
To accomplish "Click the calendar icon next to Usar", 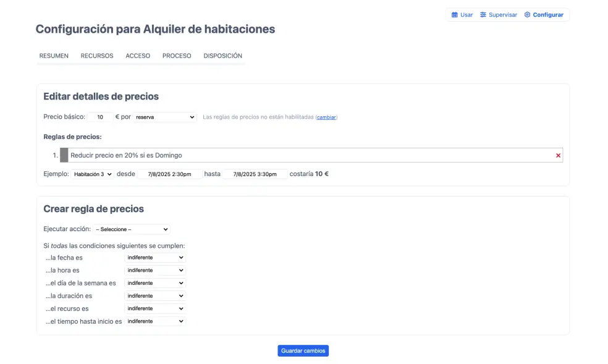I will (x=455, y=15).
